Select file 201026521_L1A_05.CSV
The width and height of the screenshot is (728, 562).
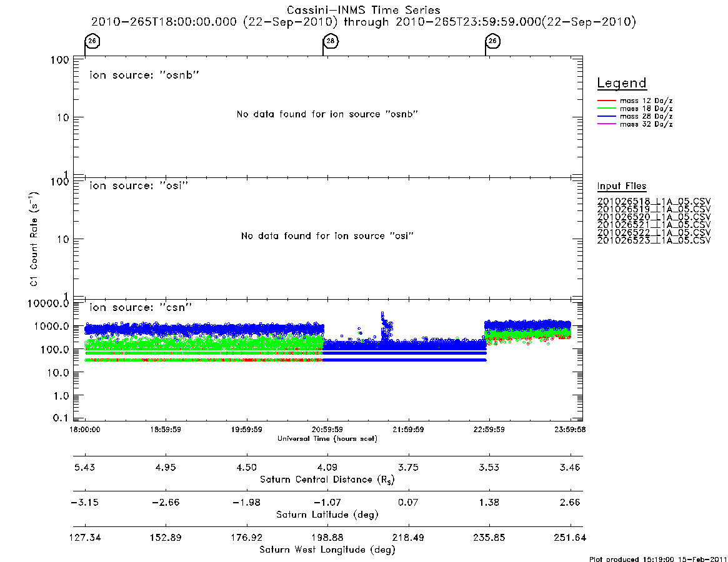pyautogui.click(x=654, y=225)
